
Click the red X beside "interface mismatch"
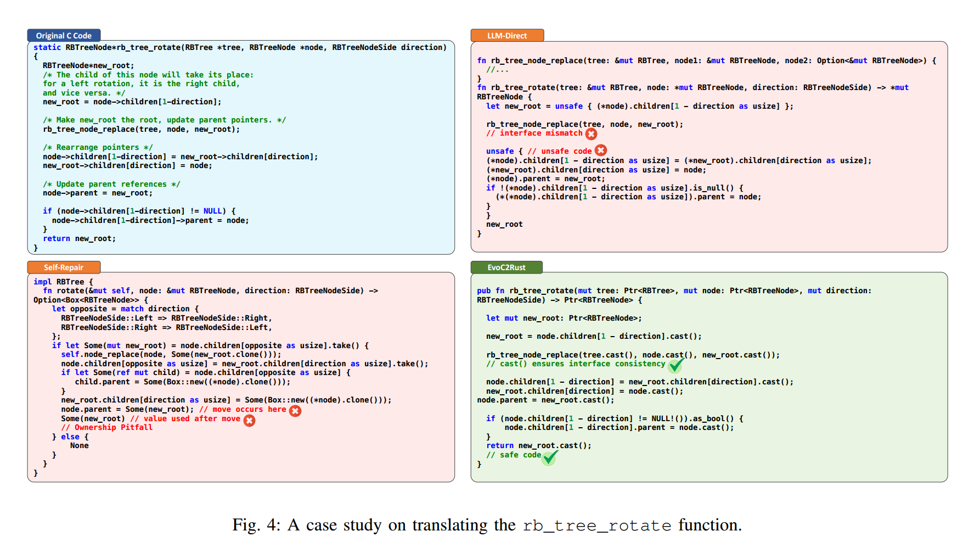pyautogui.click(x=591, y=133)
